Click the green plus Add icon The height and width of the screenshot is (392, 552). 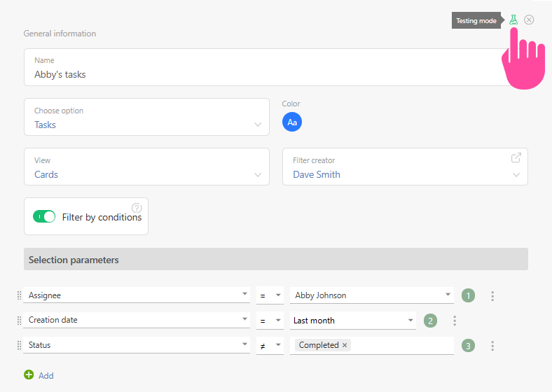pyautogui.click(x=29, y=375)
